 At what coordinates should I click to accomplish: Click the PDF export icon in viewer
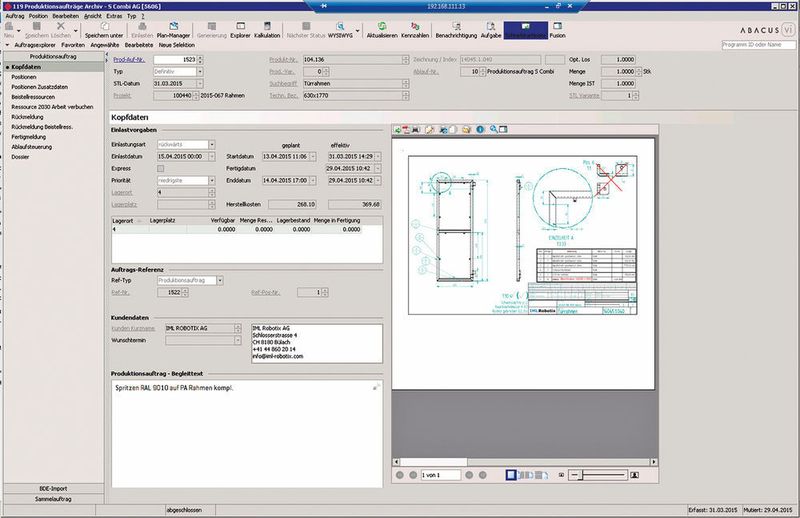(407, 130)
